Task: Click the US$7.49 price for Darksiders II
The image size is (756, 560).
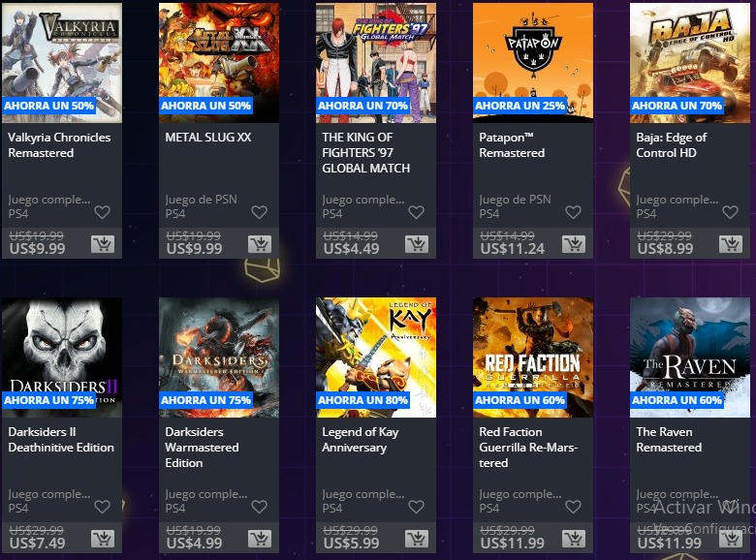Action: click(37, 544)
